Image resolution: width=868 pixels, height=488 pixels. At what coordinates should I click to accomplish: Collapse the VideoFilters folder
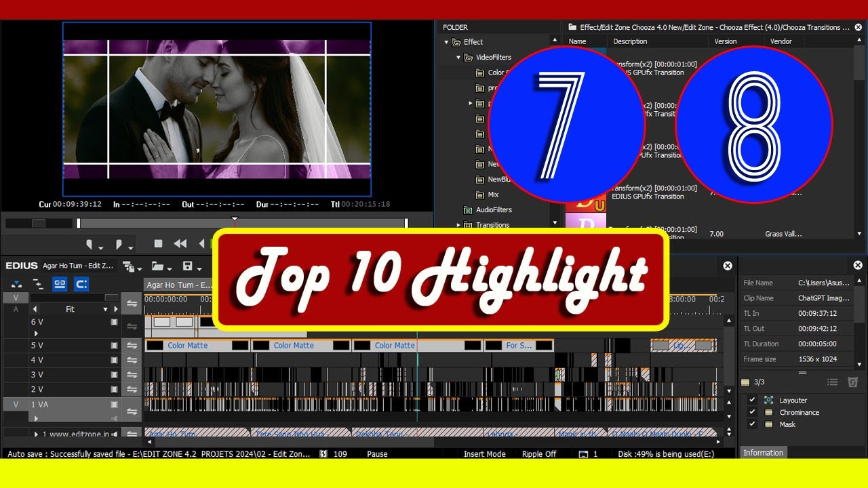click(459, 58)
